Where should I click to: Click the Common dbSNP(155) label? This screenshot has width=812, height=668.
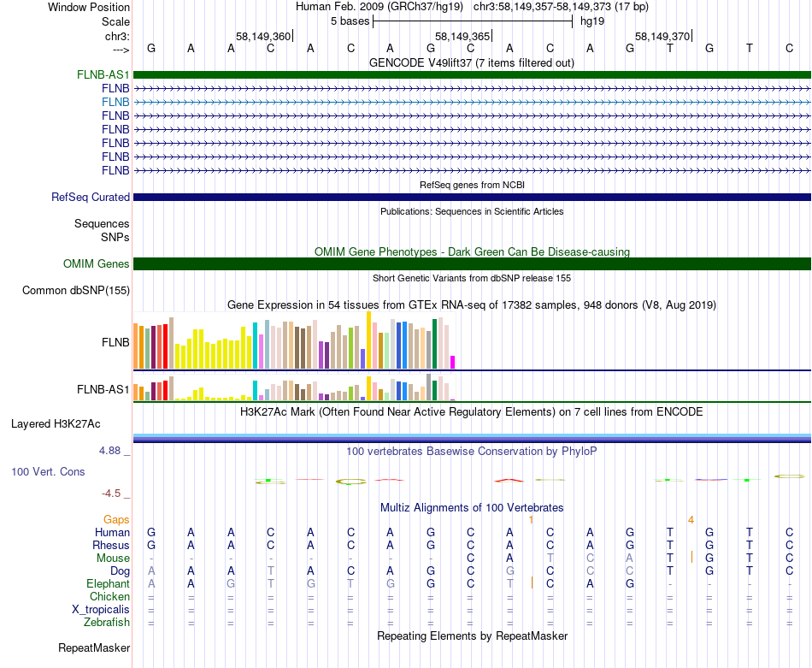(x=75, y=291)
